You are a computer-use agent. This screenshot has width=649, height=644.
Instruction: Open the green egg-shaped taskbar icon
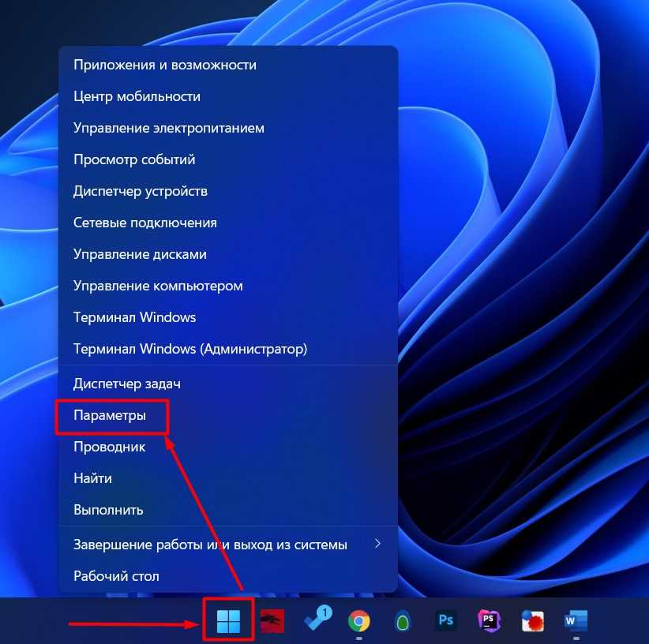403,621
